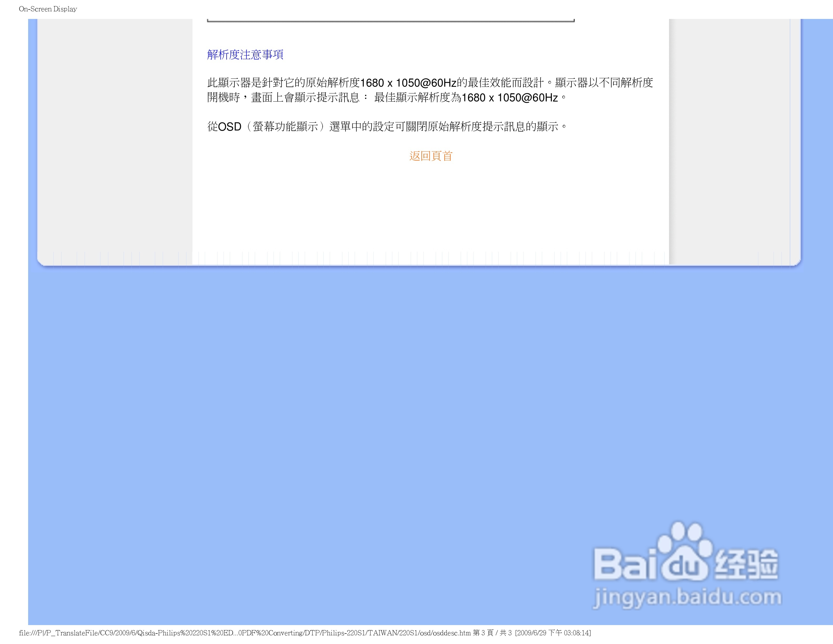
Task: Click the sentence starting with 從OSD
Action: [x=387, y=127]
